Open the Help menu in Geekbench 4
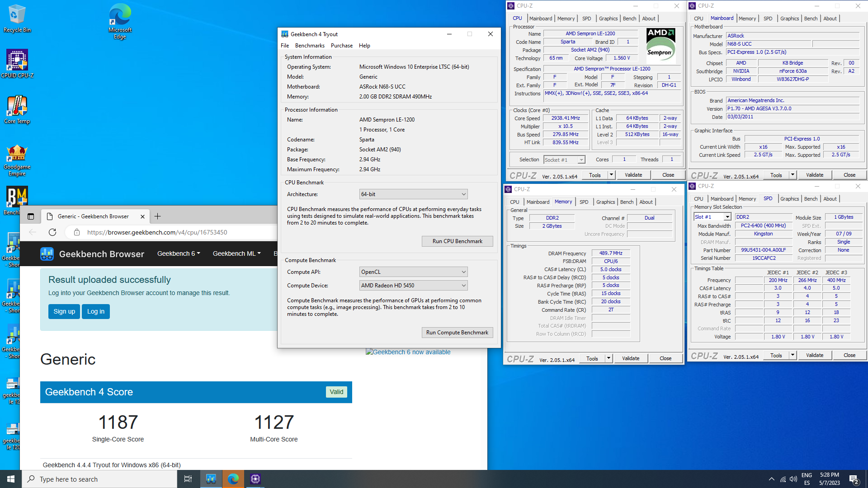 (364, 46)
